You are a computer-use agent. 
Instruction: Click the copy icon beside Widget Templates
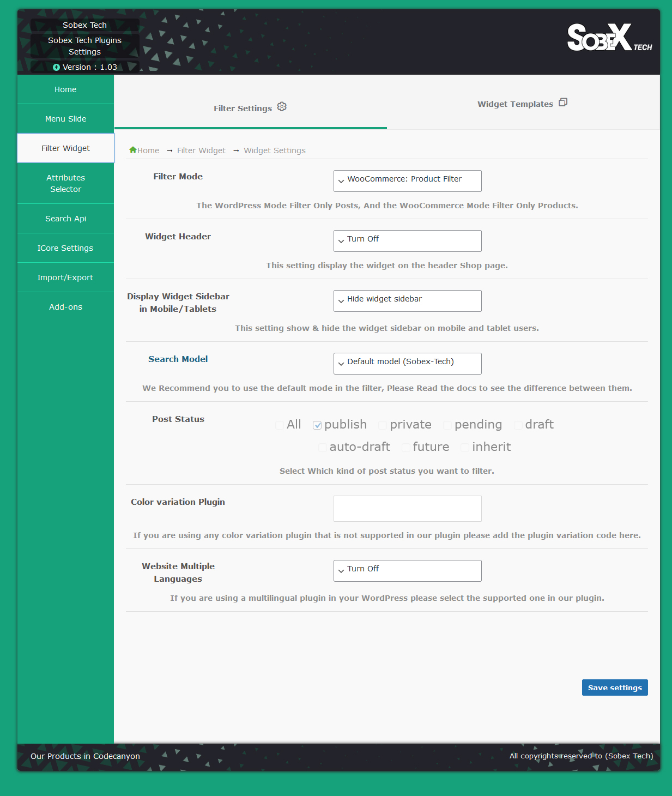[x=563, y=102]
